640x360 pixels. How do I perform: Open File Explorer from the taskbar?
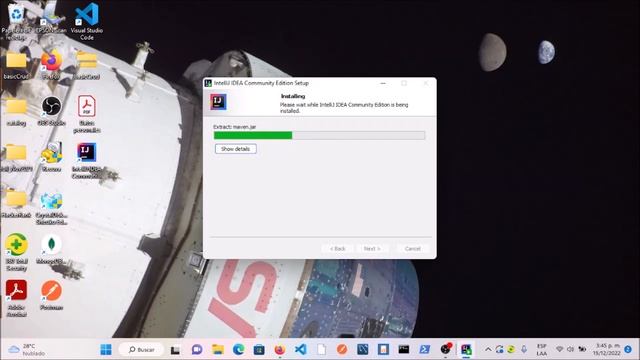218,349
